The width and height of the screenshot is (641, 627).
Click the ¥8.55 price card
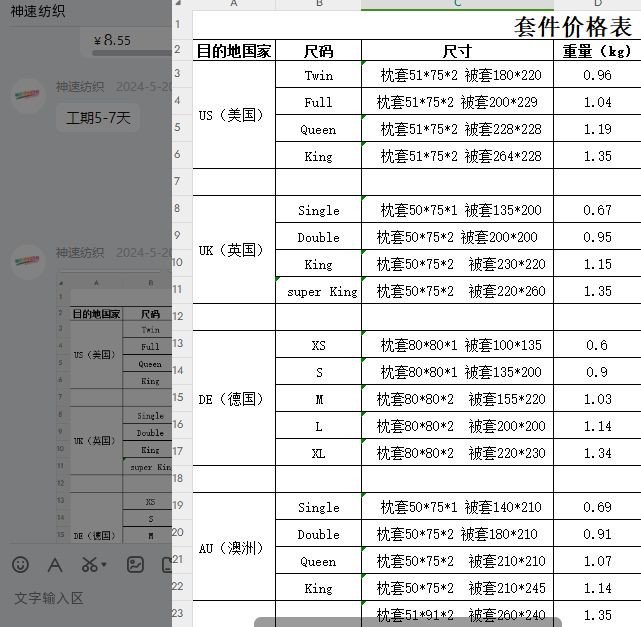125,41
